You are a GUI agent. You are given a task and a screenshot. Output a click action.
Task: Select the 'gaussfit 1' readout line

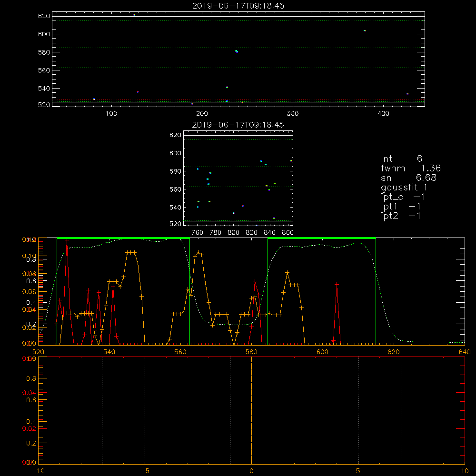pyautogui.click(x=404, y=187)
